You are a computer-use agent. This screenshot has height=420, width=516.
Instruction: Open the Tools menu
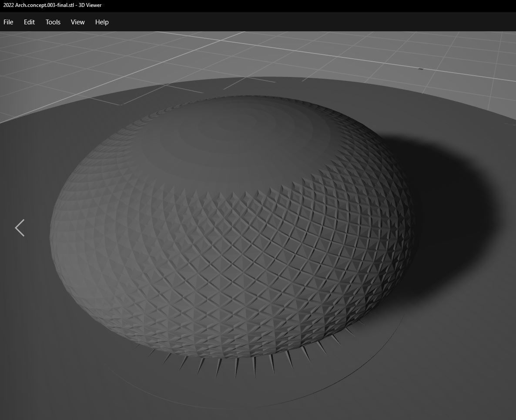pos(53,22)
